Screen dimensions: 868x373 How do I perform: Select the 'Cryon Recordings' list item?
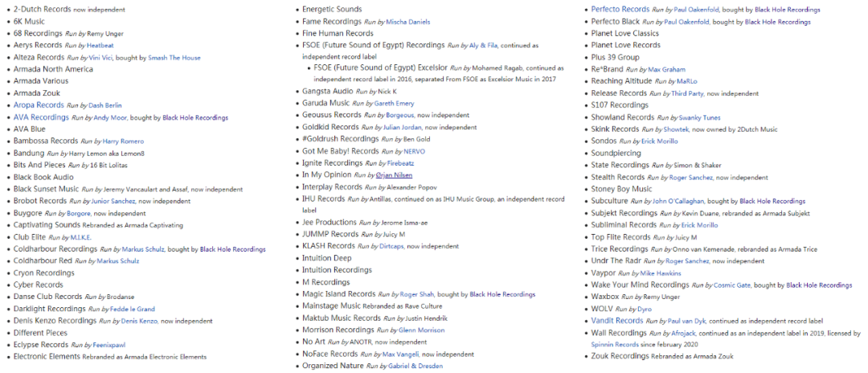coord(44,273)
